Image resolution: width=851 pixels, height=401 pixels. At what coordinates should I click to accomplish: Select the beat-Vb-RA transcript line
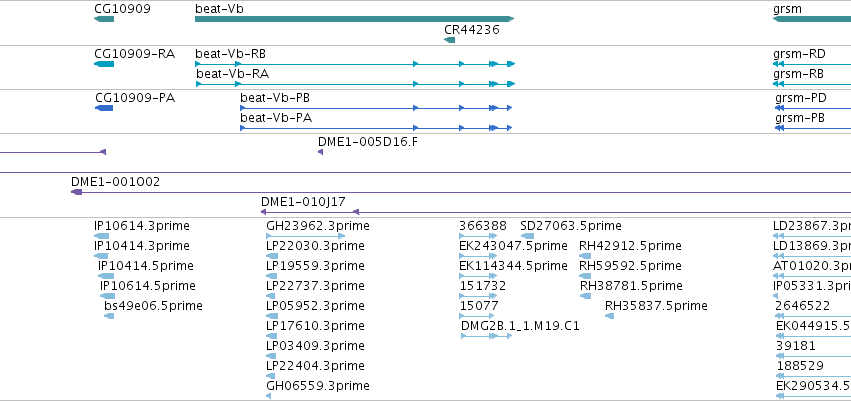pos(354,84)
